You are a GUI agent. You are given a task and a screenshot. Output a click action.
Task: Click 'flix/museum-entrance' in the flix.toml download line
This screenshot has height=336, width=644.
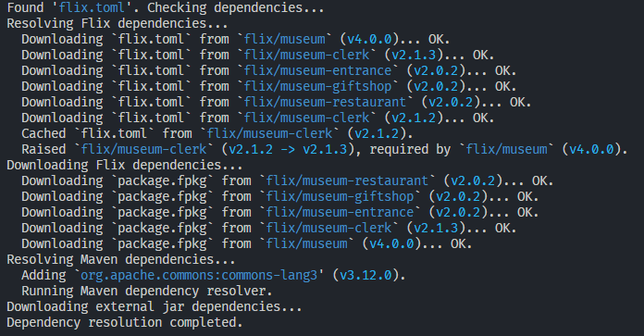(x=318, y=70)
